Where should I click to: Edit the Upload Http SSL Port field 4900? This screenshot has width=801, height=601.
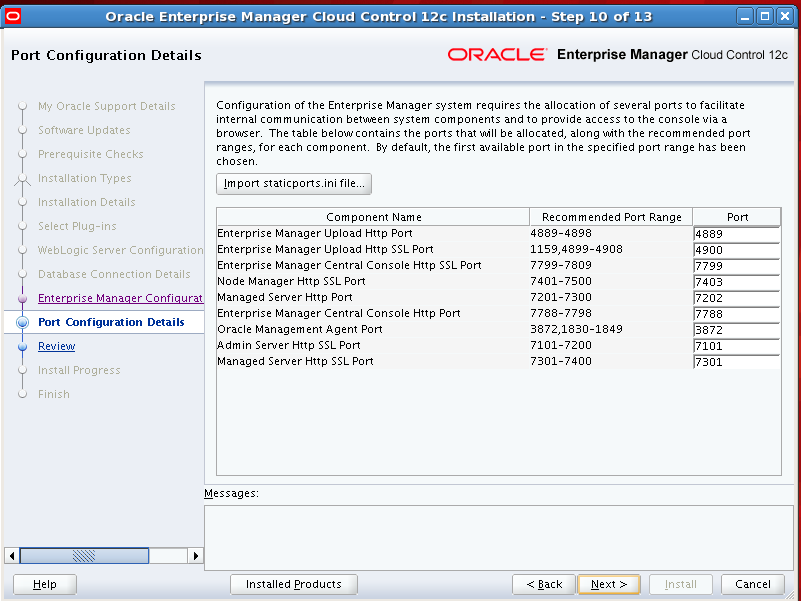pos(737,250)
